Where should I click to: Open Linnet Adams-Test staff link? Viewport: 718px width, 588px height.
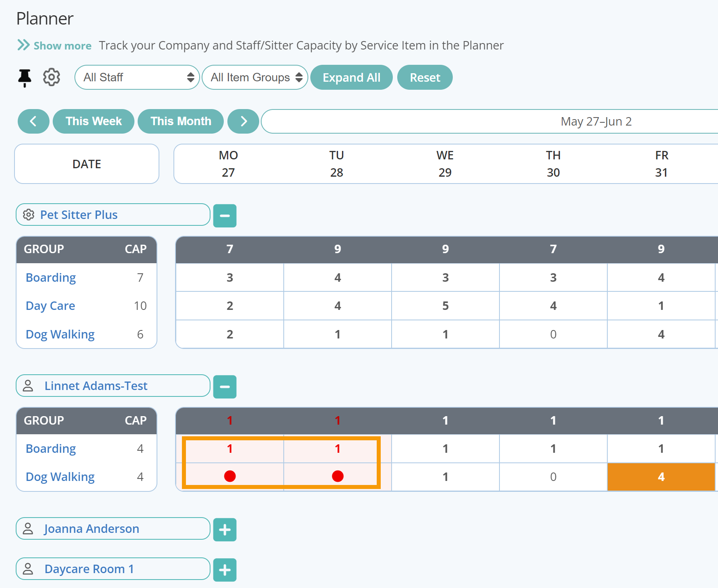point(96,386)
